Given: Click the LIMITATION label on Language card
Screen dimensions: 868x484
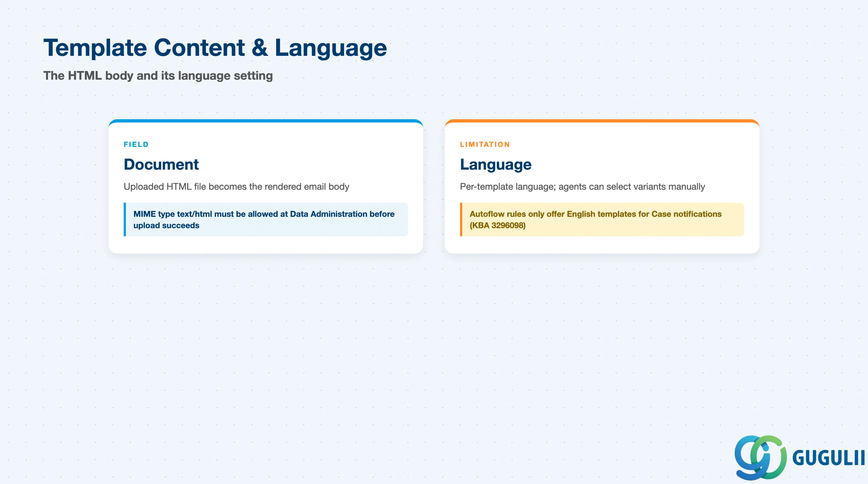Looking at the screenshot, I should tap(485, 144).
